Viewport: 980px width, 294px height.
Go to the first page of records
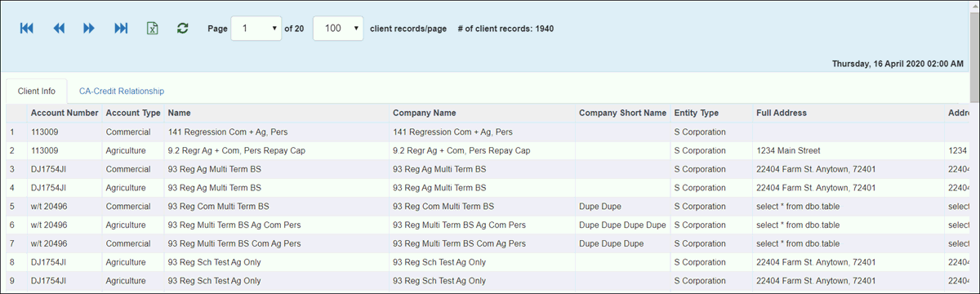click(27, 29)
